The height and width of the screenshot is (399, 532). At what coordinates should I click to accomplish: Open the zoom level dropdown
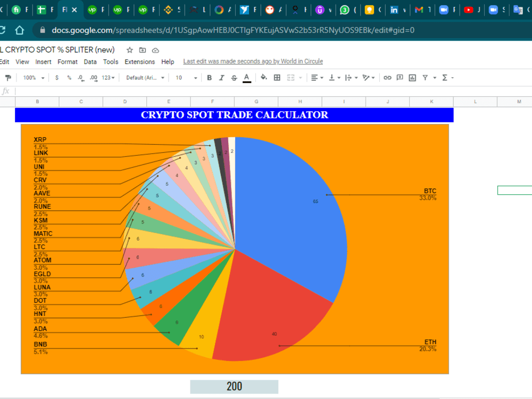click(32, 77)
